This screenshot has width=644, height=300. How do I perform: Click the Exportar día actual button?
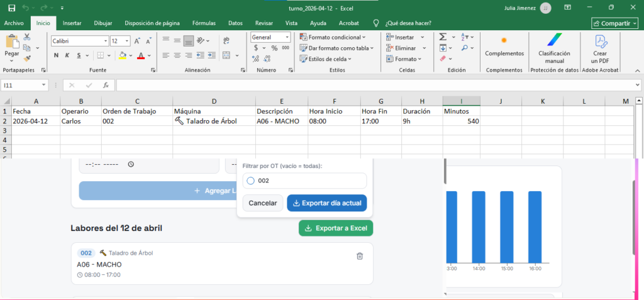click(326, 203)
